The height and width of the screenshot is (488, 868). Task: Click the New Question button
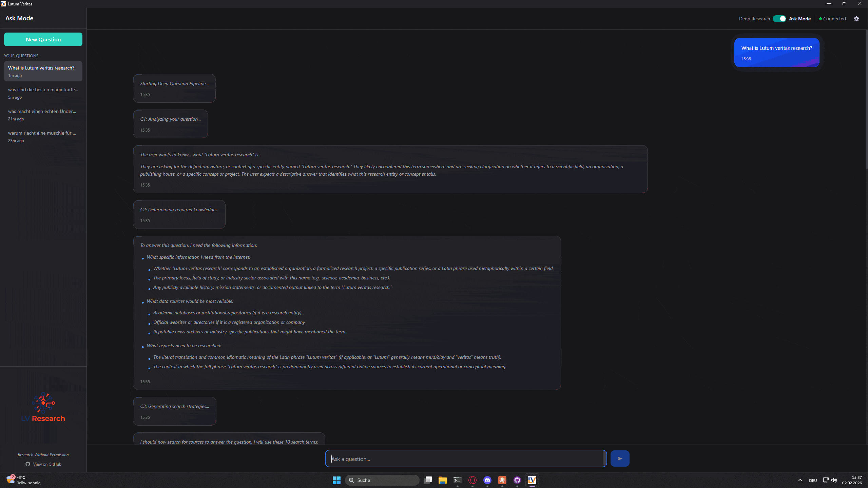point(43,39)
